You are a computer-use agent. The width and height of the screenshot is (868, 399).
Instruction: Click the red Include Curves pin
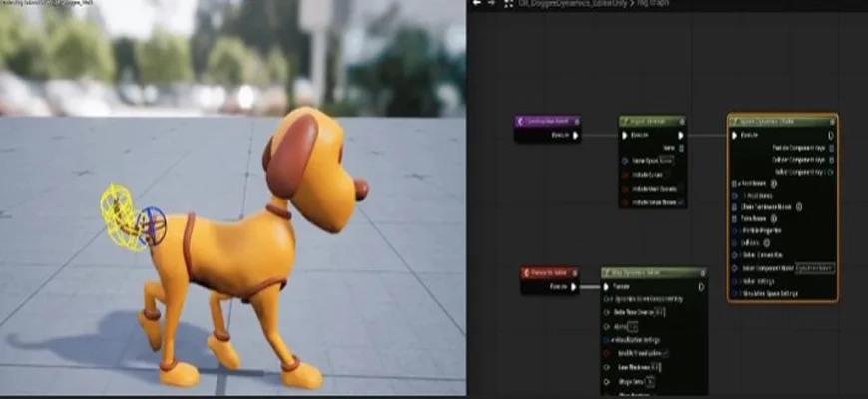[625, 175]
